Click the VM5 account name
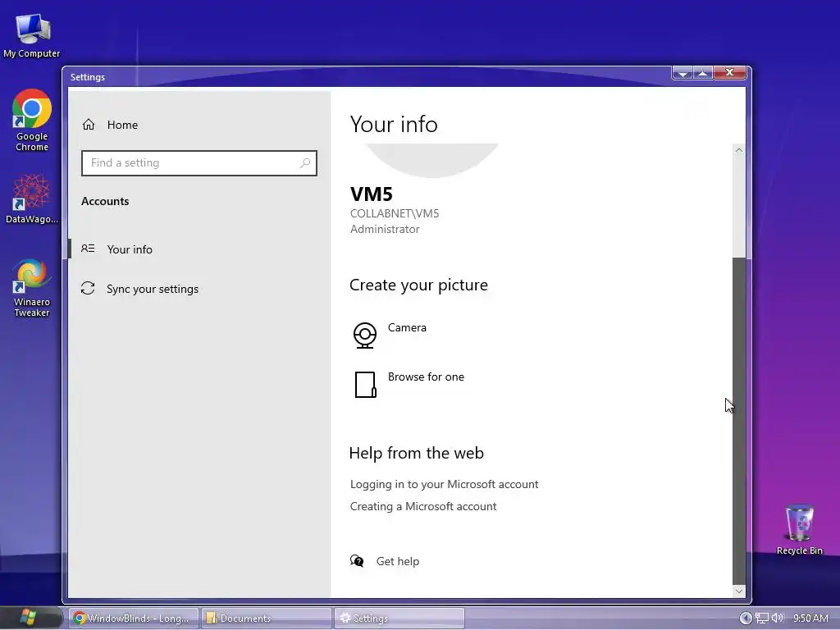The image size is (840, 630). pyautogui.click(x=372, y=194)
